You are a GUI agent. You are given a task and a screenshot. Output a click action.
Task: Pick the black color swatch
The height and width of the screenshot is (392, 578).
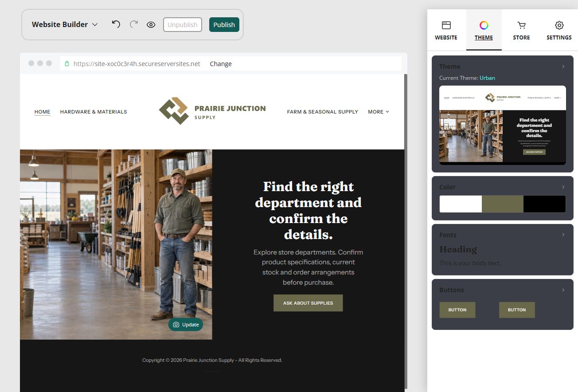pyautogui.click(x=544, y=204)
